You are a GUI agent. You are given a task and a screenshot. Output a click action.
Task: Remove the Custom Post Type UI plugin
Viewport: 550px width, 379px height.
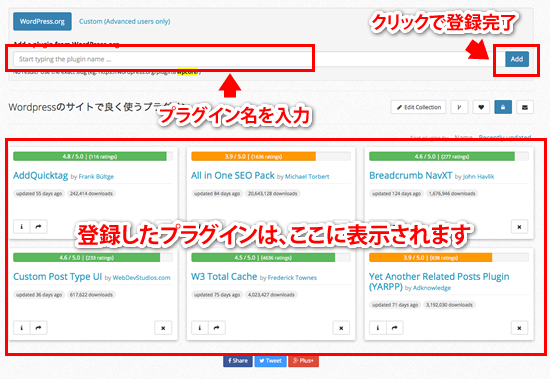tap(163, 328)
